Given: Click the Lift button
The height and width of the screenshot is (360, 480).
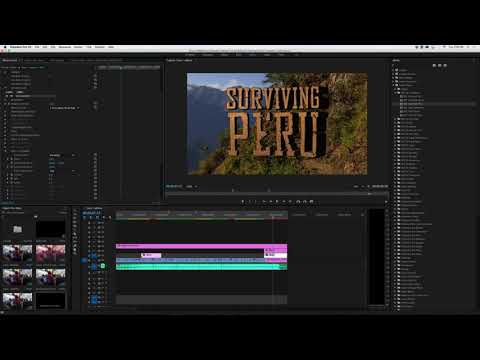Looking at the screenshot, I should 298,202.
